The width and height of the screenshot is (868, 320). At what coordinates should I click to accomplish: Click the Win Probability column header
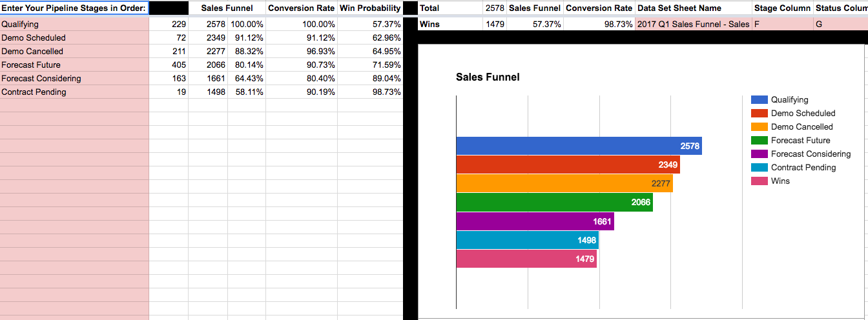(x=370, y=8)
